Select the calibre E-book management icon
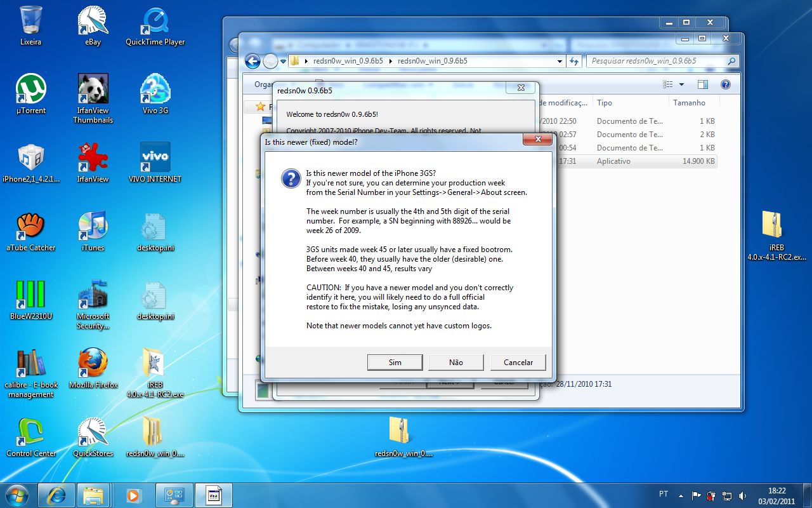The height and width of the screenshot is (508, 812). coord(30,373)
